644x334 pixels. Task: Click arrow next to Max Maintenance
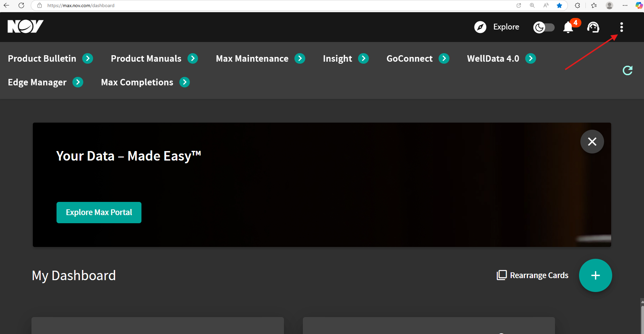(x=300, y=59)
